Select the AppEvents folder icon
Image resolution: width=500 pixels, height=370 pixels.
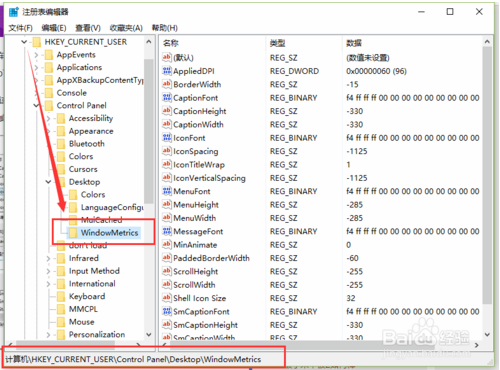click(x=49, y=55)
